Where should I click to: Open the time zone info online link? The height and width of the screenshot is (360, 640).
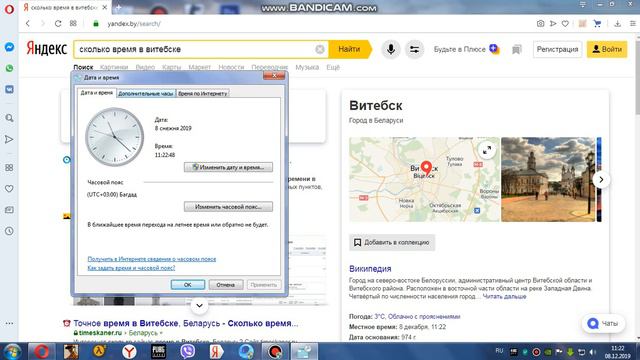(x=151, y=259)
